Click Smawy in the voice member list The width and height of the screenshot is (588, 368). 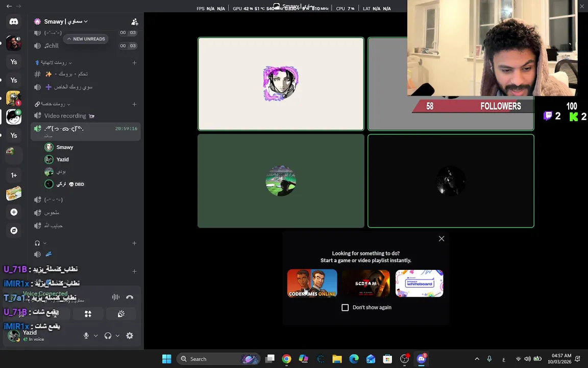click(91, 147)
